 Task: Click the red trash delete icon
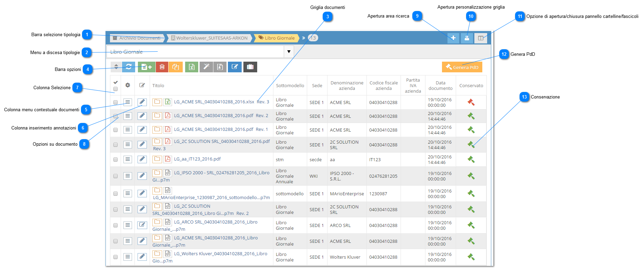[162, 67]
